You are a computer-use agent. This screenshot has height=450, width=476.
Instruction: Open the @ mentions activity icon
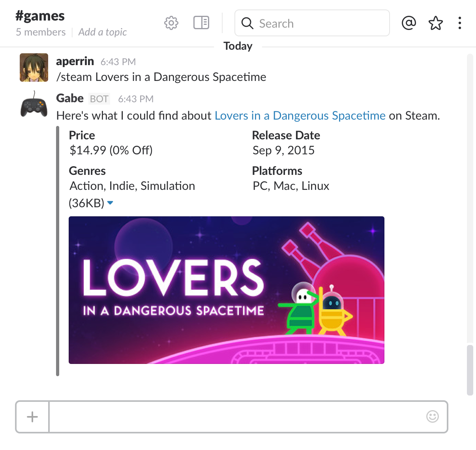point(409,23)
